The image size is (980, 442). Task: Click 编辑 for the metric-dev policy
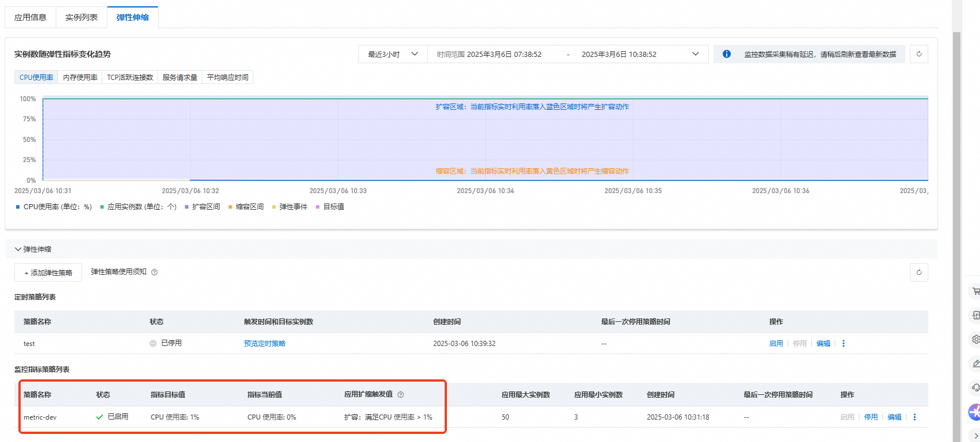tap(894, 417)
